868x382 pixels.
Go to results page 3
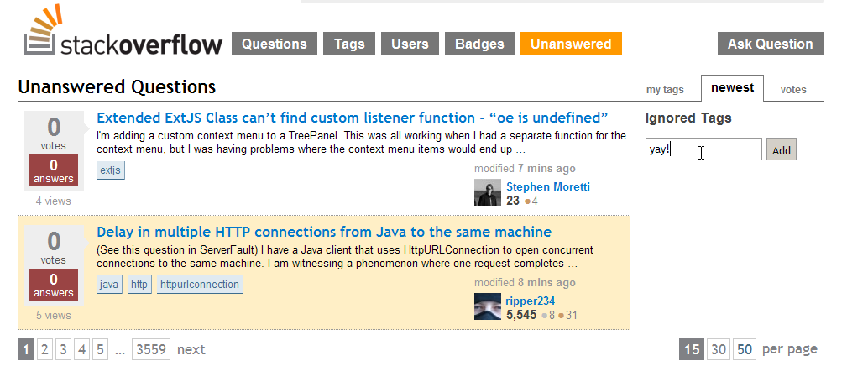tap(63, 349)
